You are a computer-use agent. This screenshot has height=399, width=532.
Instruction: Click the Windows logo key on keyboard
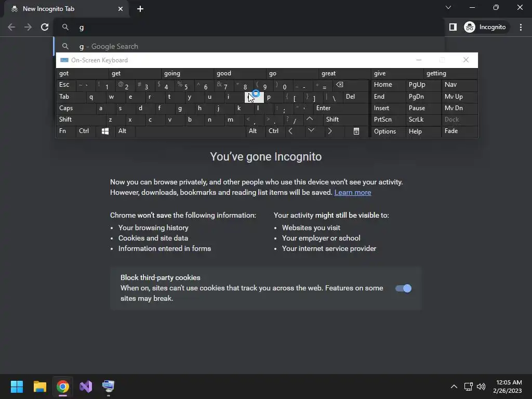click(x=105, y=131)
